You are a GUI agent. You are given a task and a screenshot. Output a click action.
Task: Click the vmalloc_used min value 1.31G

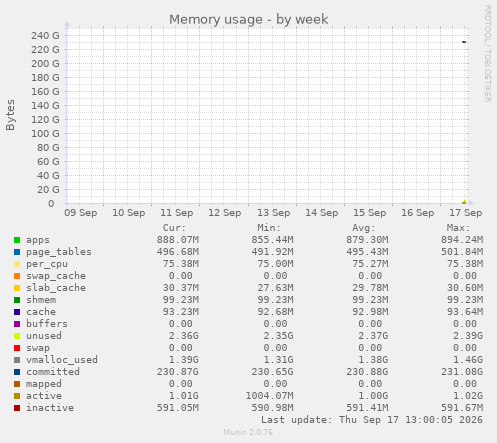point(278,360)
